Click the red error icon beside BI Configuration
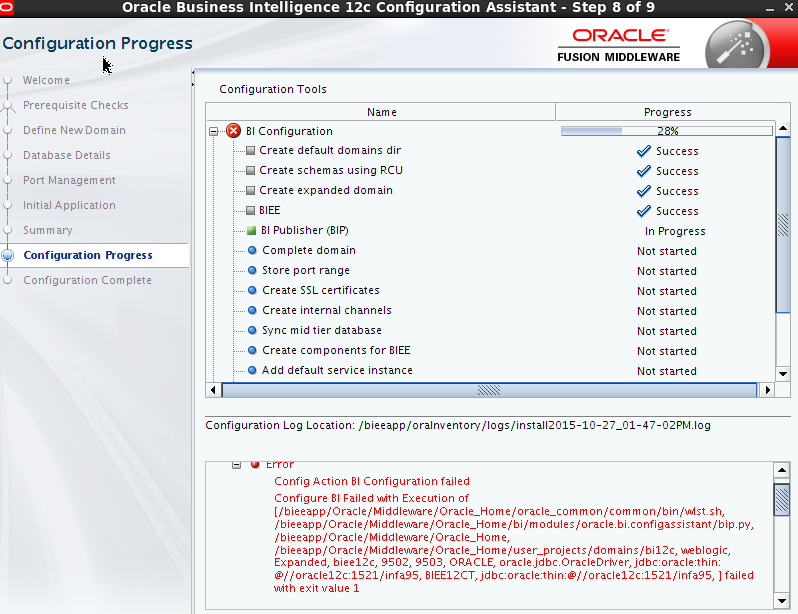This screenshot has height=614, width=798. (x=234, y=131)
